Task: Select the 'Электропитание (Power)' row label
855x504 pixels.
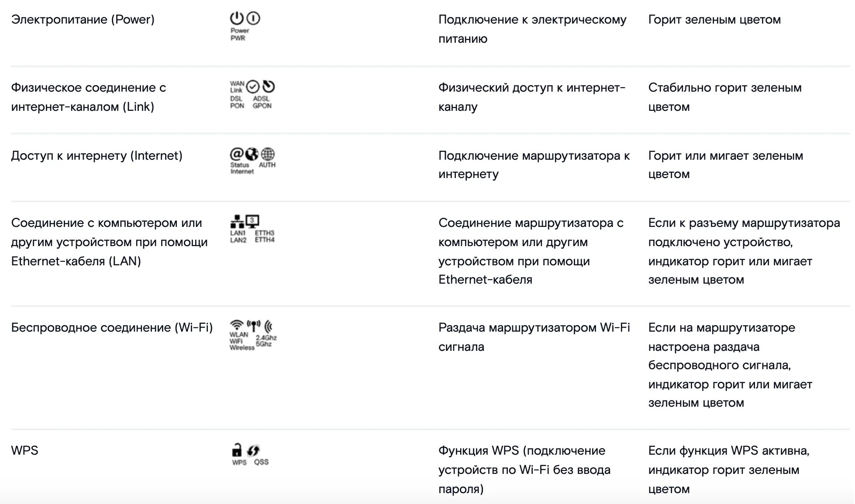Action: point(83,20)
